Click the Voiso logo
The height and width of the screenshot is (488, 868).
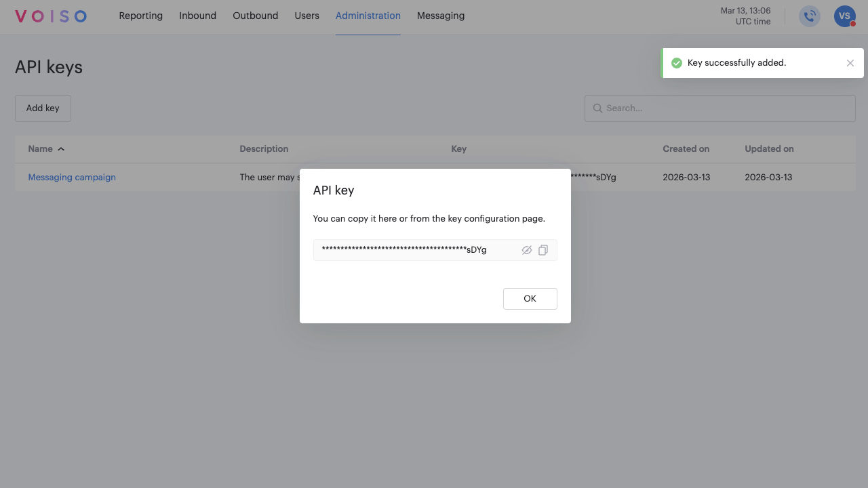50,16
